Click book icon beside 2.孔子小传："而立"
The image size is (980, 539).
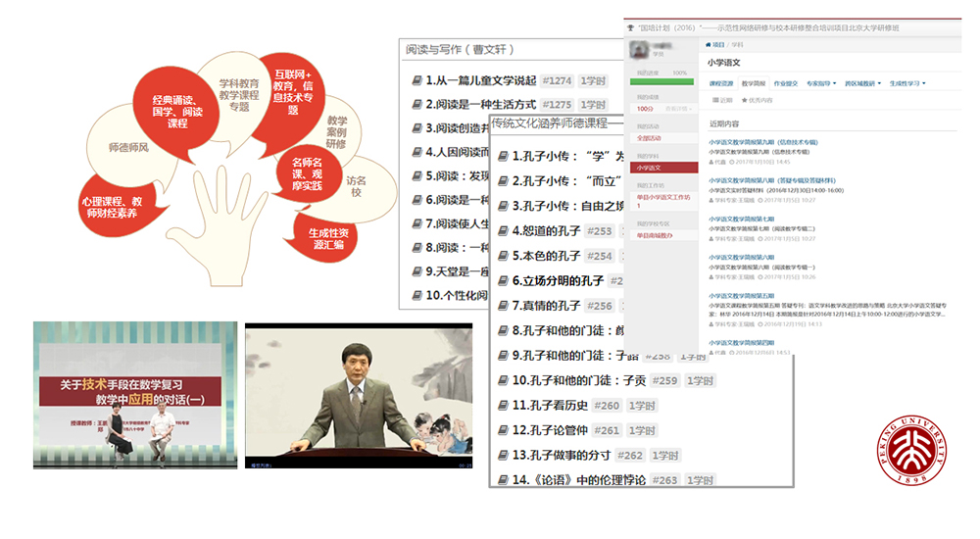pos(503,181)
